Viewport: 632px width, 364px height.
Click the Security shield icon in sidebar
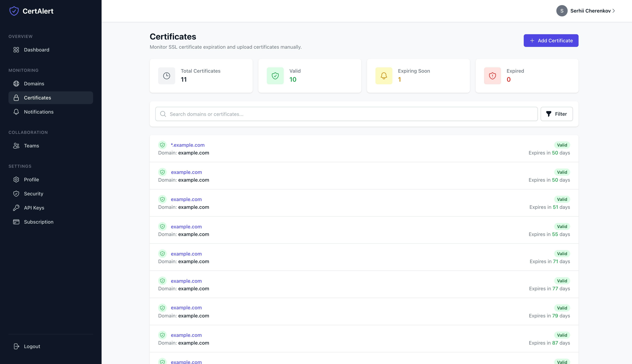(x=16, y=194)
